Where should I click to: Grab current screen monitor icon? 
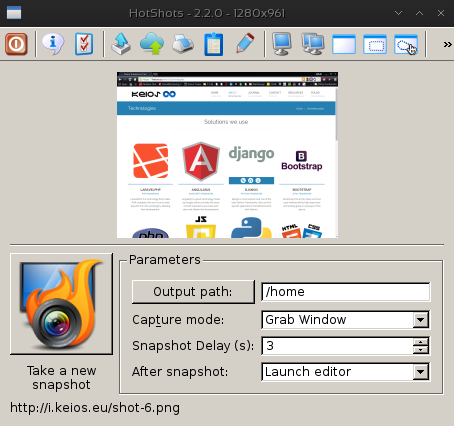click(282, 44)
